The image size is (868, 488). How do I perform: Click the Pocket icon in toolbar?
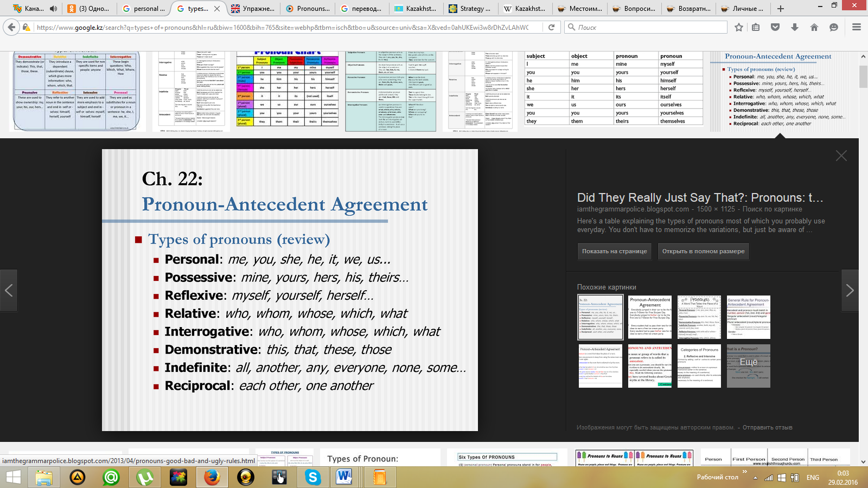pos(775,27)
